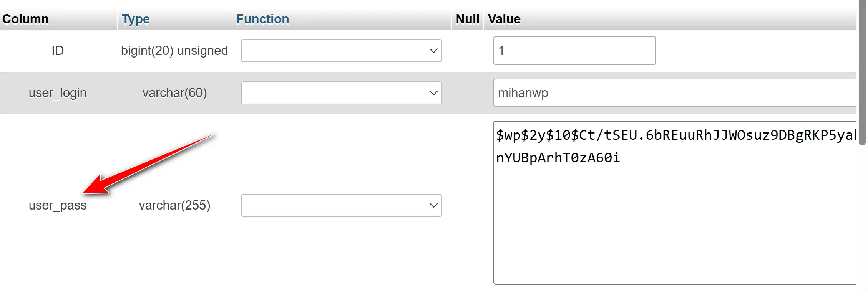The width and height of the screenshot is (868, 292).
Task: Click the bigint(20) unsigned type text
Action: [x=174, y=51]
